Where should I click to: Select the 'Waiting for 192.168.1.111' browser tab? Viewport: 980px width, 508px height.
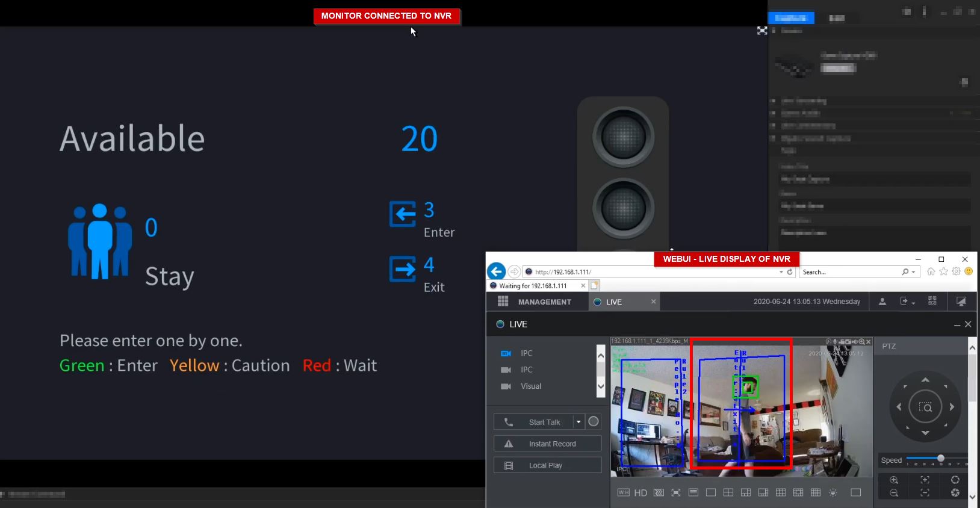538,286
